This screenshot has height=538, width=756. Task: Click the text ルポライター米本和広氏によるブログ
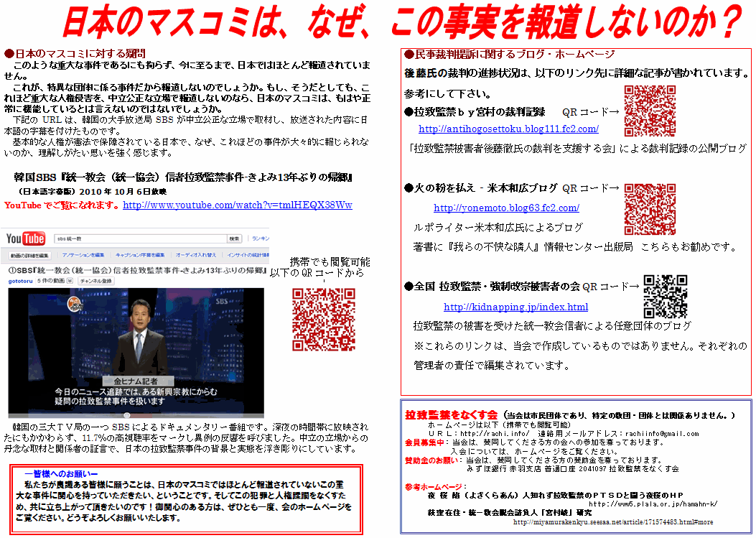point(498,227)
